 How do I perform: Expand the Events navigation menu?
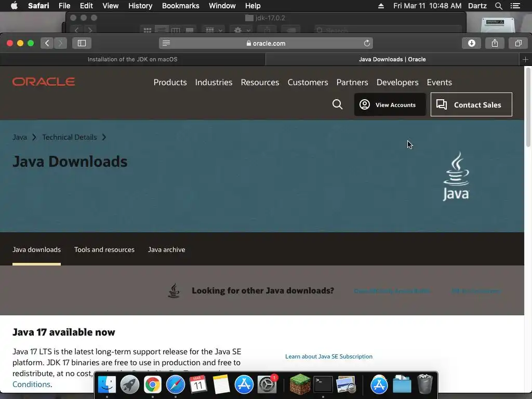tap(440, 83)
